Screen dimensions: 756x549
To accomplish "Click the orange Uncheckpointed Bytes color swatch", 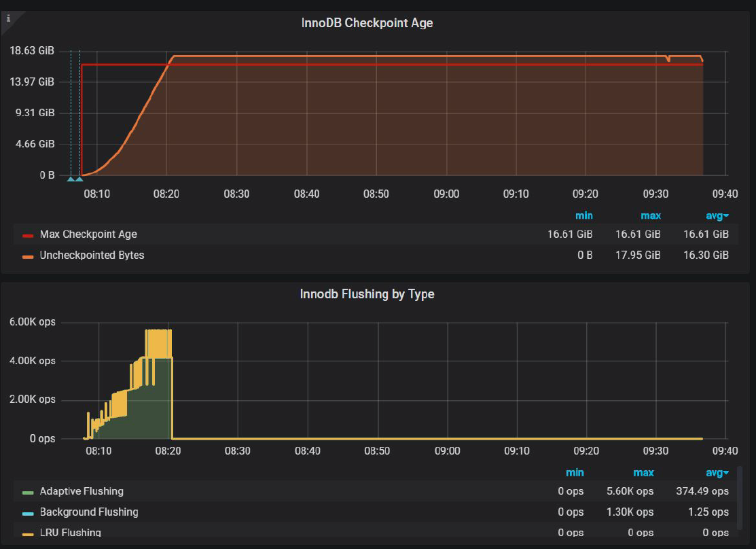I will point(28,256).
